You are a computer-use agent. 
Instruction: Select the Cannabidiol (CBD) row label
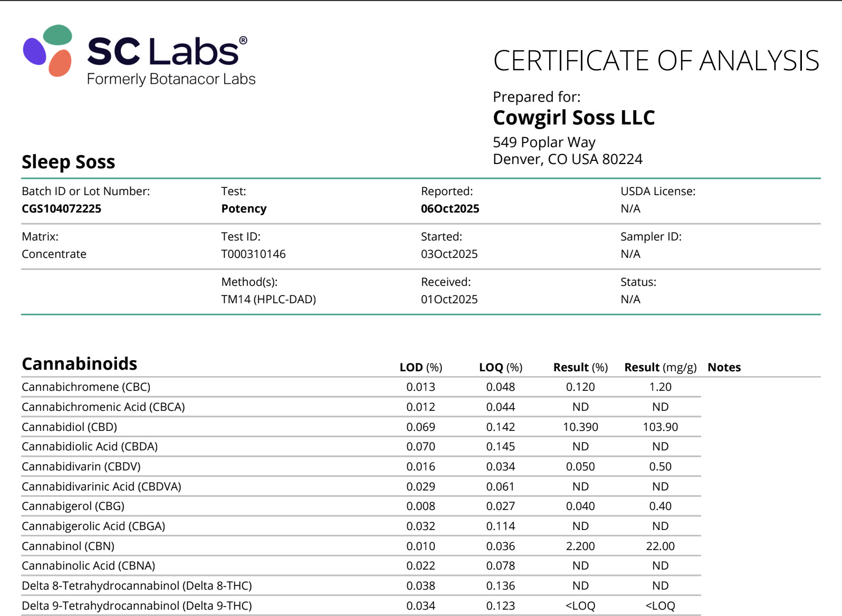[69, 427]
